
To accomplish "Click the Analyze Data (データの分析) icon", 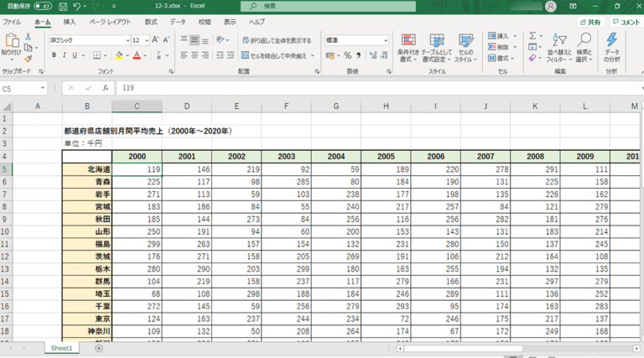I will [612, 48].
